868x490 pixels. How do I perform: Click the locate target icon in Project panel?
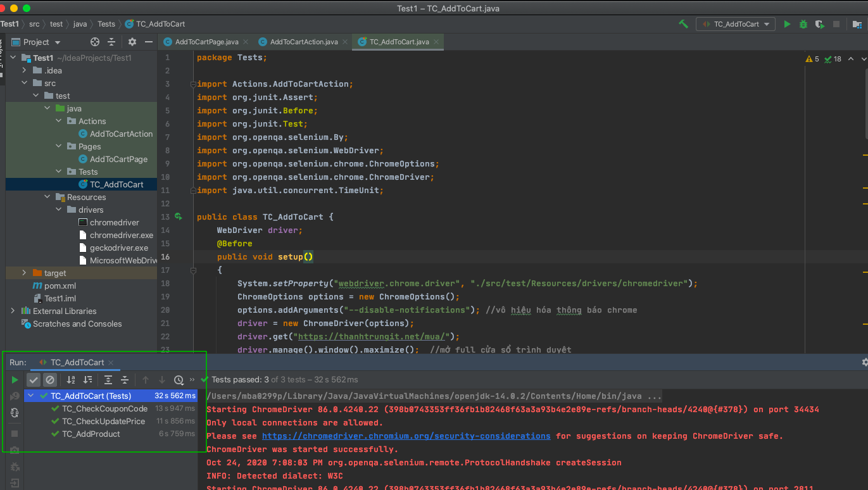[95, 42]
